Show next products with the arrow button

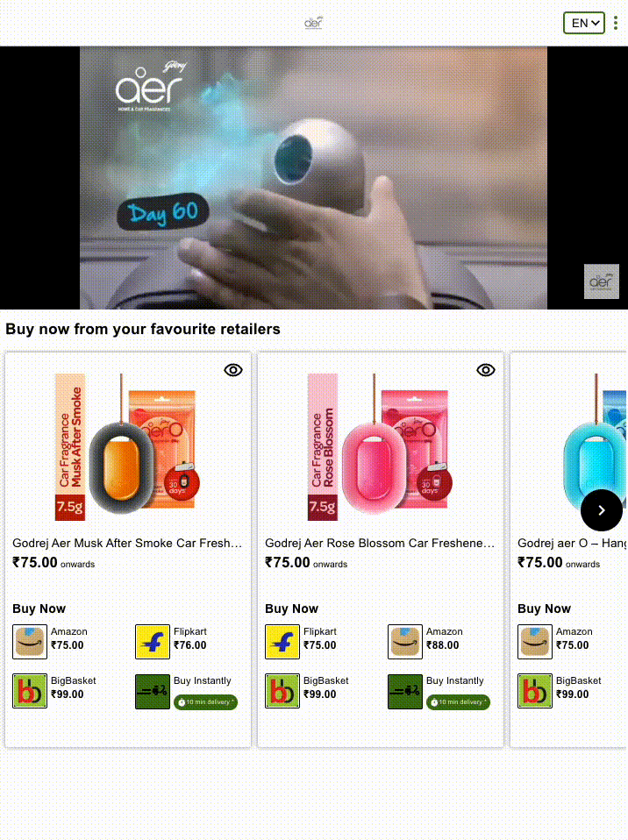[x=601, y=510]
